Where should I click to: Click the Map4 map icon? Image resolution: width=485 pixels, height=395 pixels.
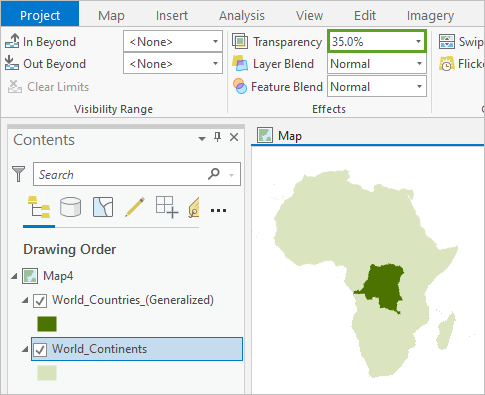[x=30, y=276]
